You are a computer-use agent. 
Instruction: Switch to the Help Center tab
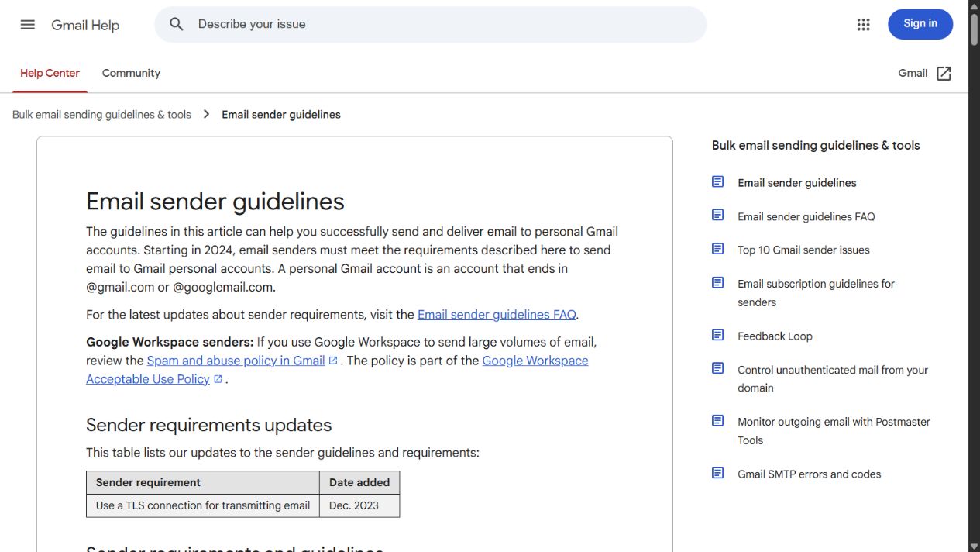click(50, 74)
